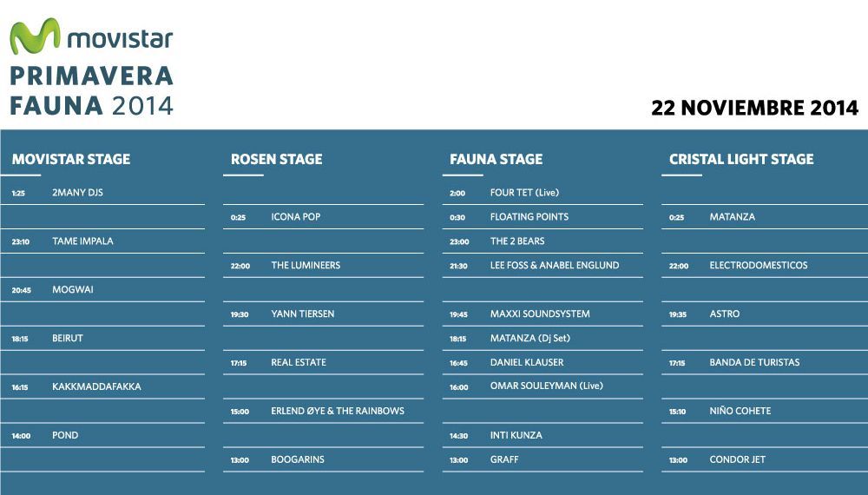
Task: Click the 22 Noviembre 2014 date heading
Action: coord(754,109)
